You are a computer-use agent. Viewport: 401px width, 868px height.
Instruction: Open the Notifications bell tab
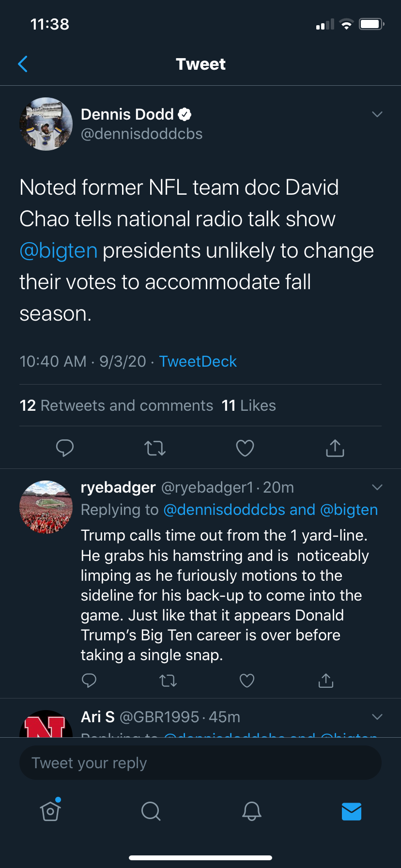tap(251, 811)
